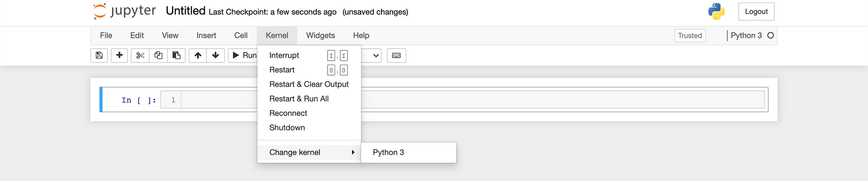
Task: Move selected cell down arrow
Action: [216, 56]
